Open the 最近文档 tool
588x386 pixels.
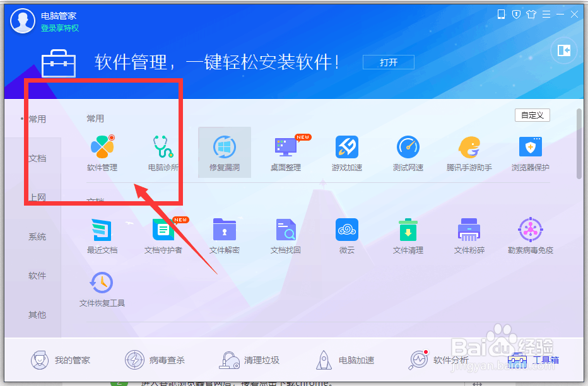click(x=102, y=236)
